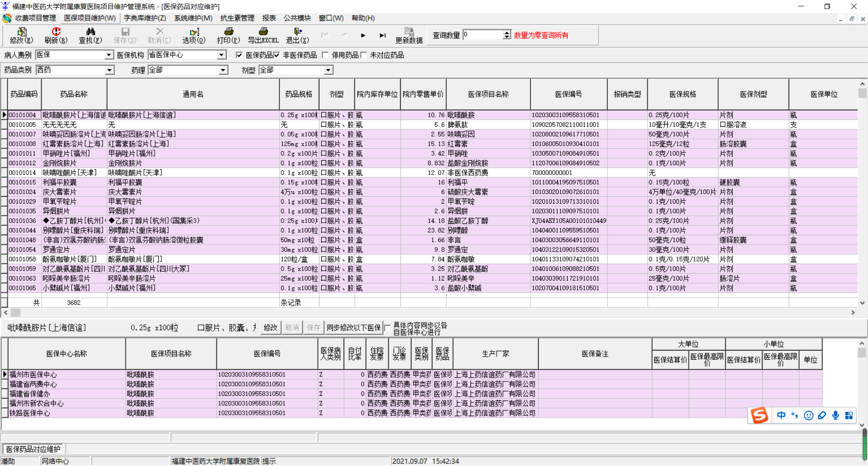868x466 pixels.
Task: Open the 选项(O) options toolbar icon
Action: click(x=194, y=35)
